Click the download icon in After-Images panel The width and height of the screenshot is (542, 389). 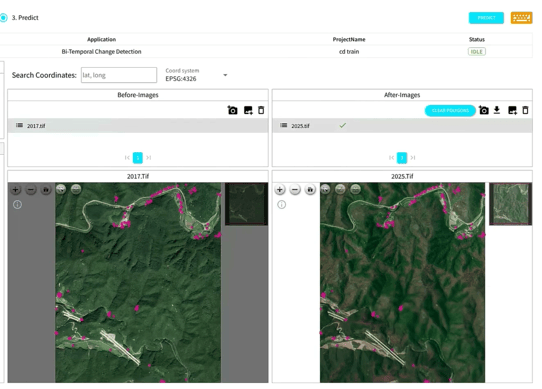click(497, 110)
